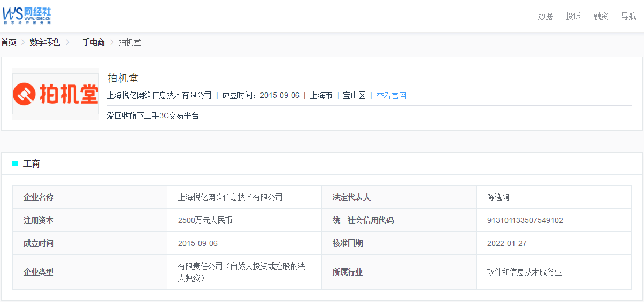Select the 爱回收旗下二手3C交易平台 description

(153, 115)
